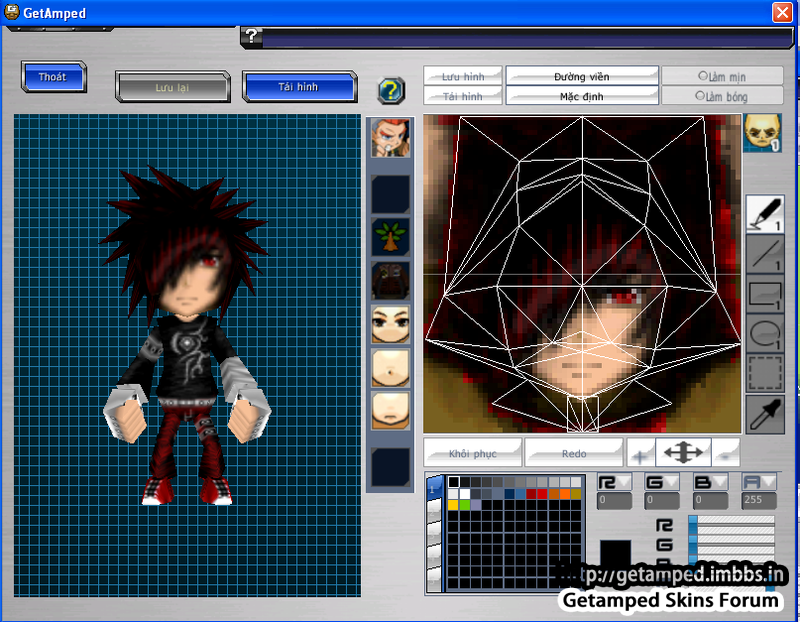The image size is (800, 622).
Task: Select the pencil drawing tool
Action: [764, 213]
